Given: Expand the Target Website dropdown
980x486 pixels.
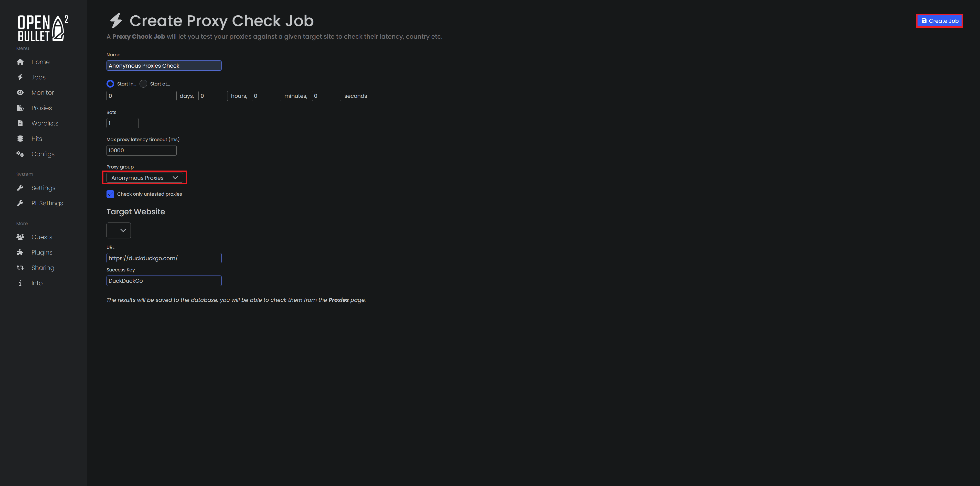Looking at the screenshot, I should pyautogui.click(x=118, y=230).
